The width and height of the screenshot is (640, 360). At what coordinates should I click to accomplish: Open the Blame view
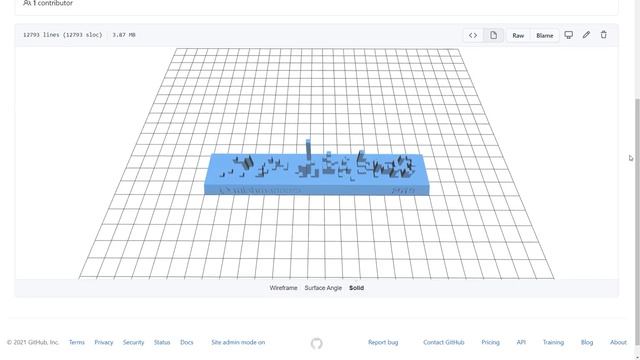544,36
